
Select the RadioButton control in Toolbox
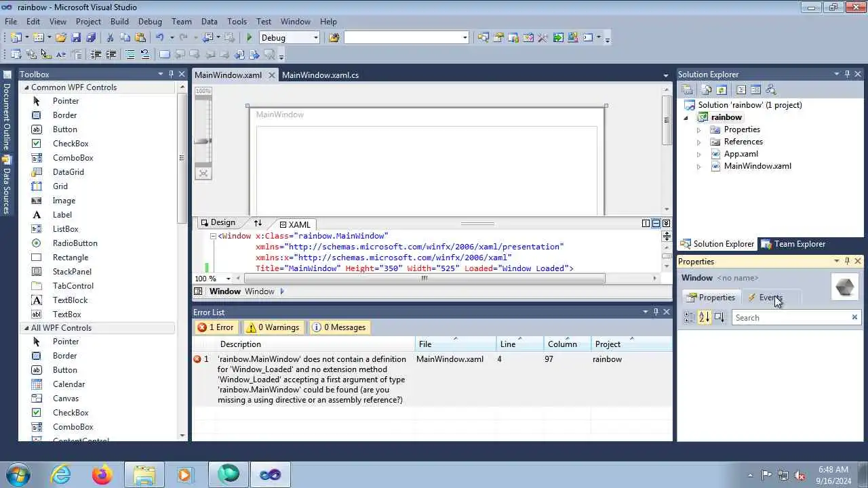click(x=75, y=243)
